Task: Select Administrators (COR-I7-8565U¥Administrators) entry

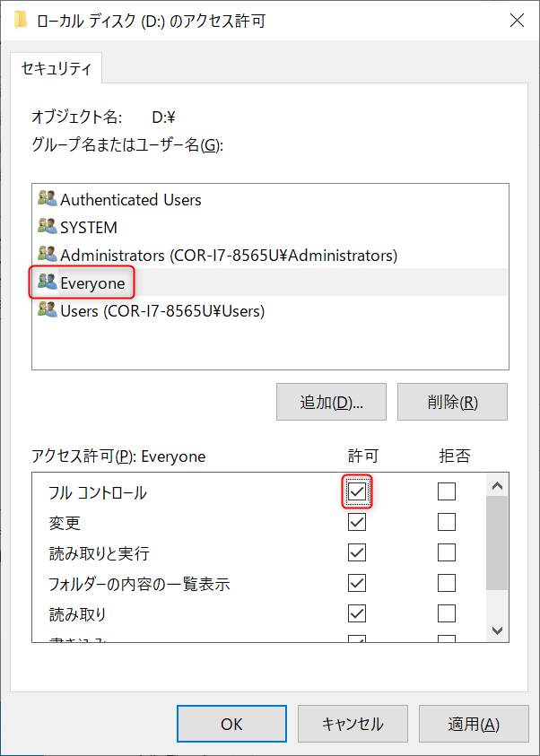Action: pos(270,255)
